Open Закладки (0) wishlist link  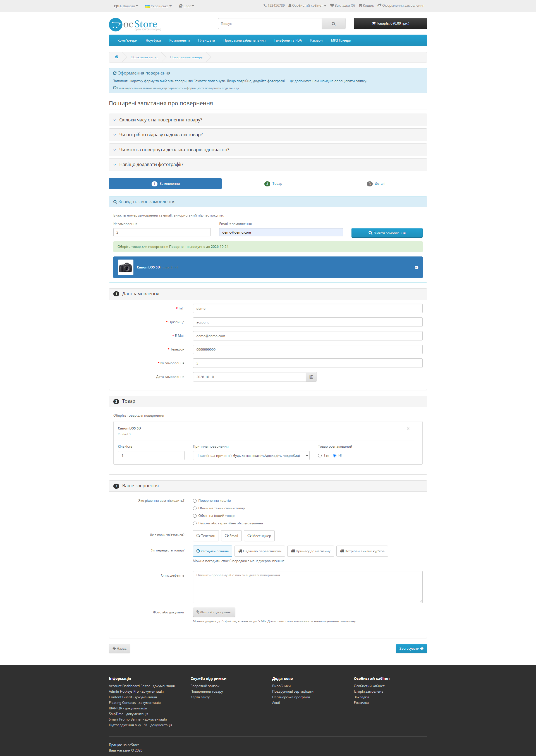tap(342, 6)
